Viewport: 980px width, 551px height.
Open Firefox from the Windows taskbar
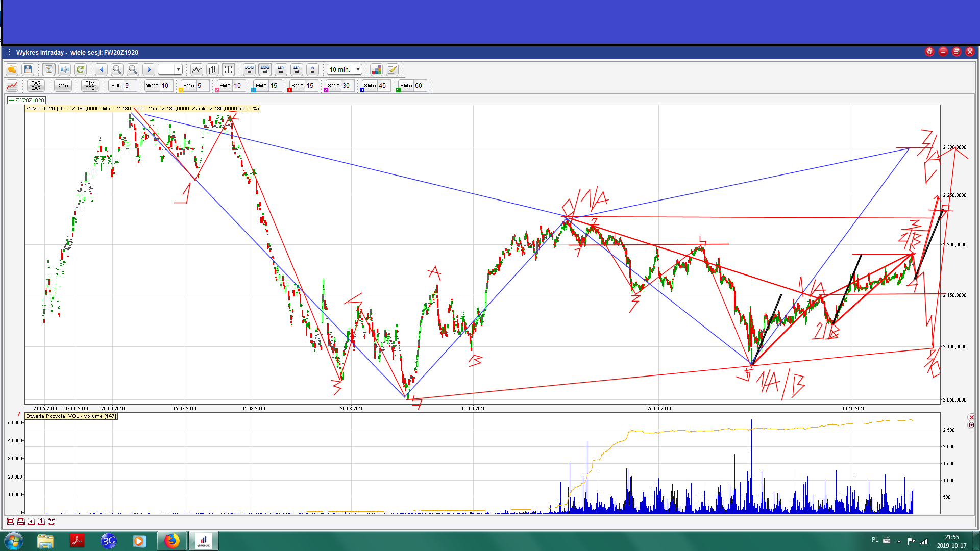coord(172,541)
